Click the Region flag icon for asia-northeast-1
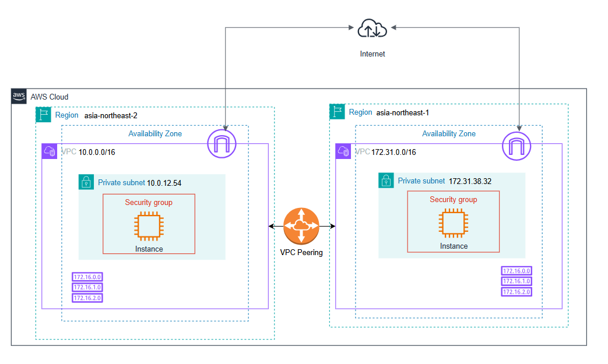 point(337,112)
